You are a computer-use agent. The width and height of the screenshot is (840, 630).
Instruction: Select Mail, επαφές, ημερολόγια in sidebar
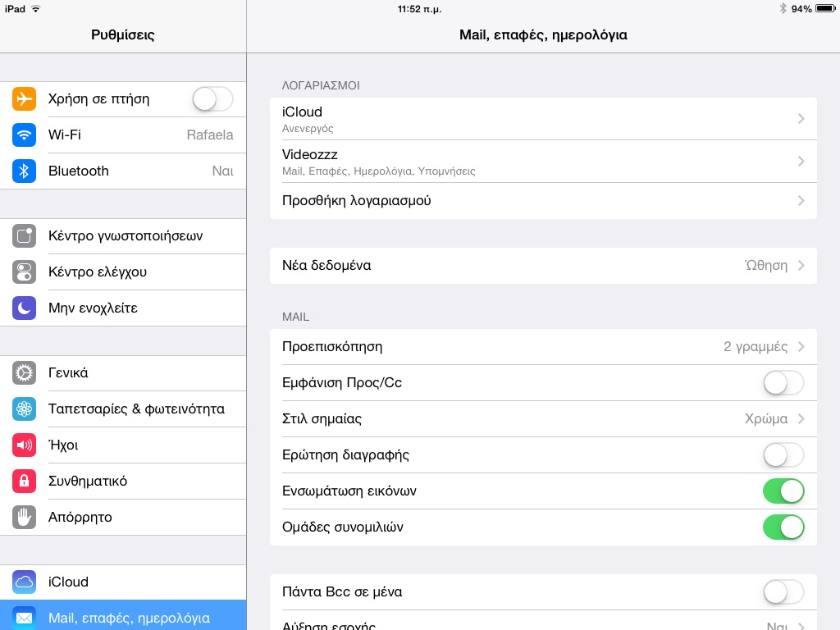point(123,615)
